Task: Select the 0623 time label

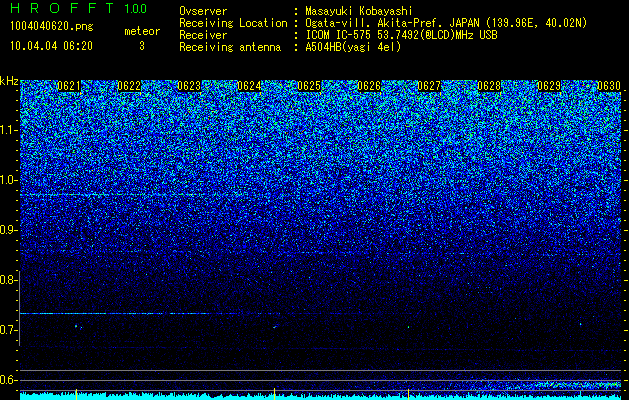Action: (x=189, y=86)
